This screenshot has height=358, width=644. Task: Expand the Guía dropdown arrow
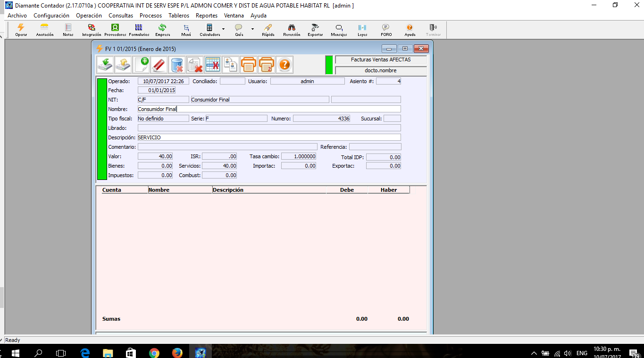pos(252,29)
